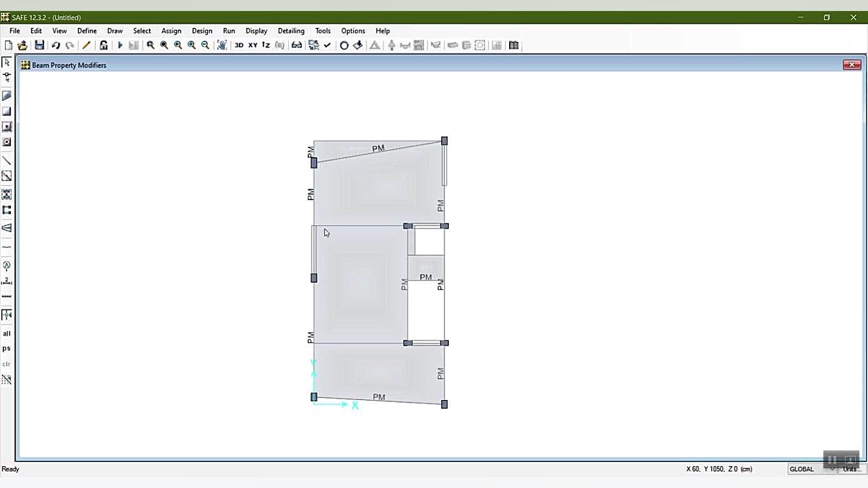Open a model file with folder icon

click(x=23, y=45)
